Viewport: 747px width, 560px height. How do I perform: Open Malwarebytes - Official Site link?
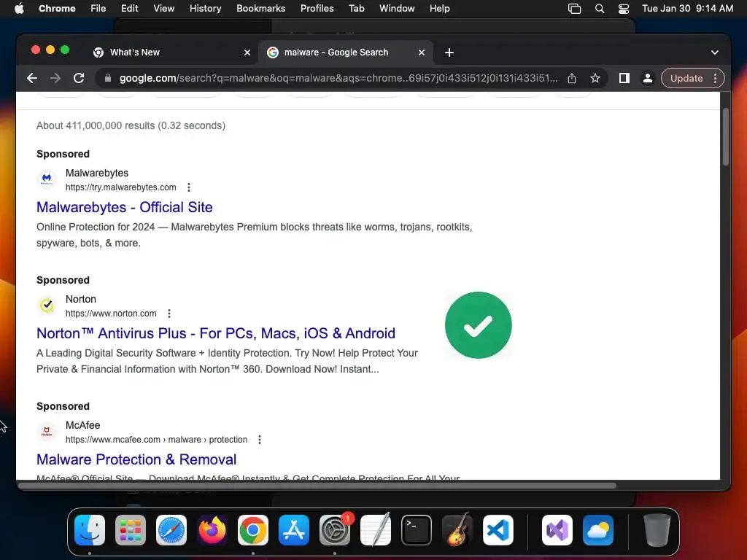tap(124, 207)
